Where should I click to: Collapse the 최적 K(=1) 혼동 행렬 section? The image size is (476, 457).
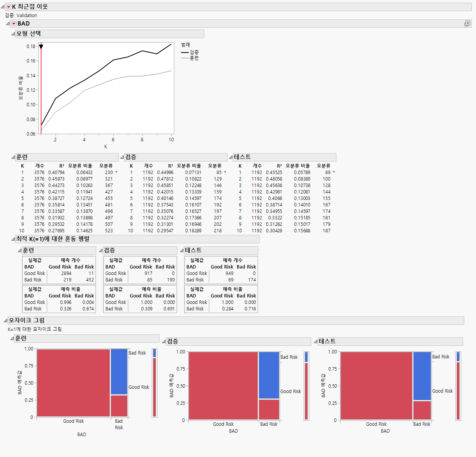coord(13,239)
